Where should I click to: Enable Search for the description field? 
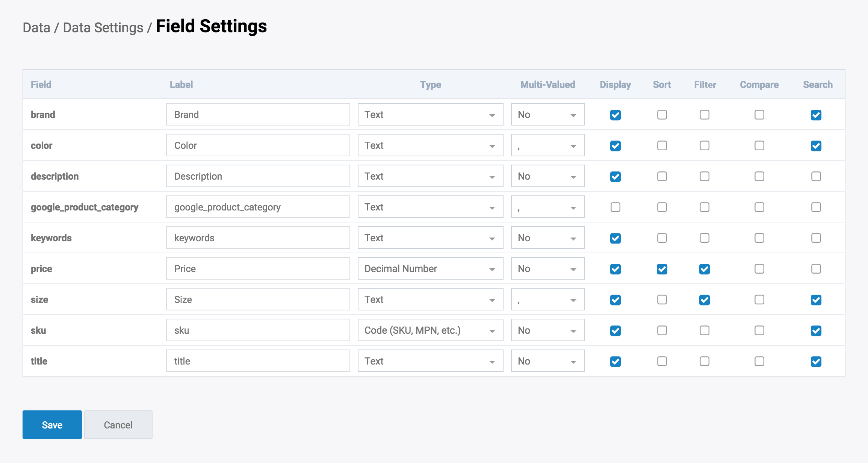tap(816, 176)
